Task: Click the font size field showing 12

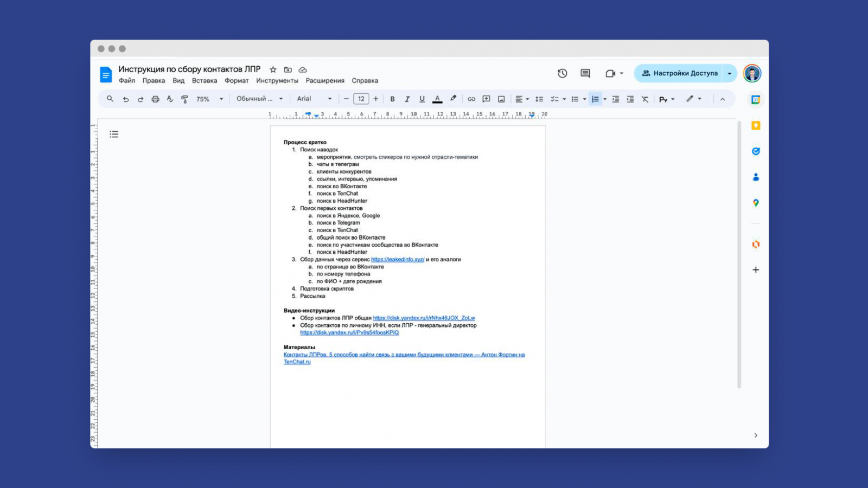Action: click(361, 99)
